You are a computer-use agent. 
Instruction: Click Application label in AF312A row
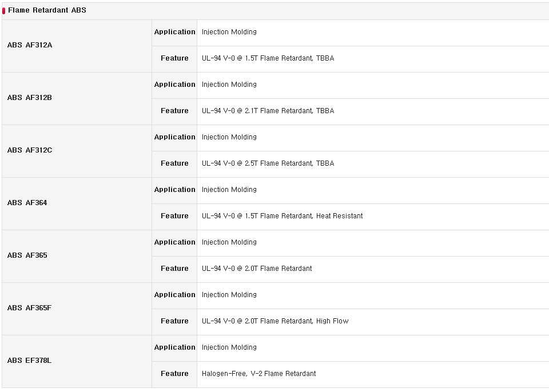pyautogui.click(x=175, y=32)
